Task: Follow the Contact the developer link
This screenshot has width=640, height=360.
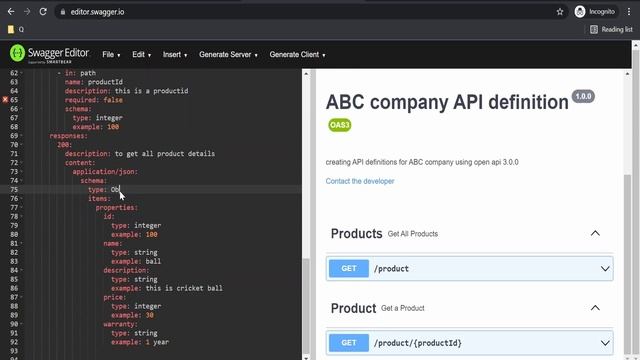Action: [x=360, y=181]
